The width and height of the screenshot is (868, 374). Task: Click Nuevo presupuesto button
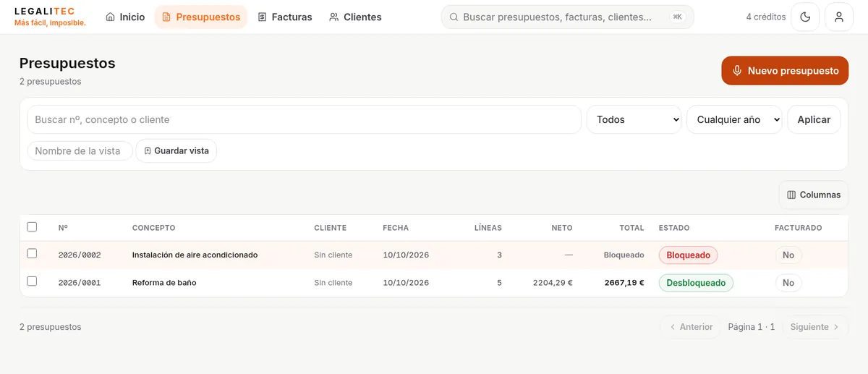(785, 71)
